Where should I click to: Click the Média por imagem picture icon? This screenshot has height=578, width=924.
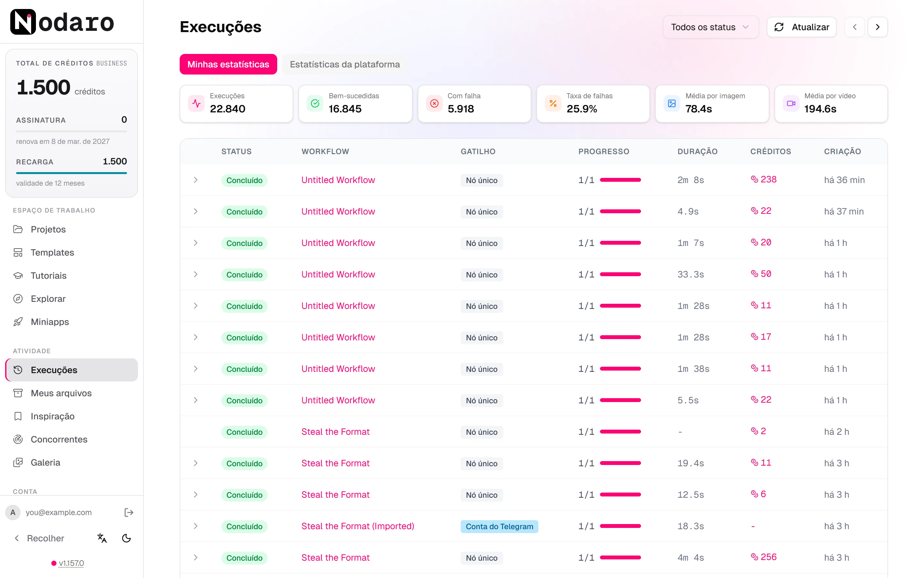pos(672,104)
